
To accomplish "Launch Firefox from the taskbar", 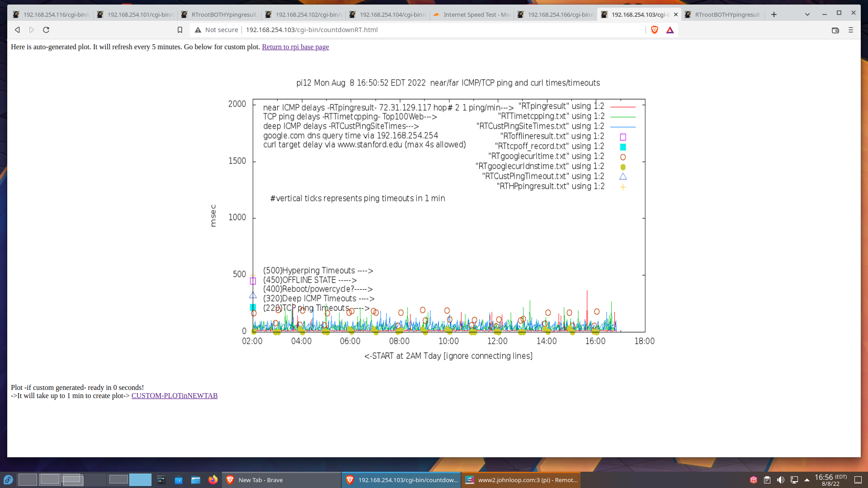I will (213, 480).
